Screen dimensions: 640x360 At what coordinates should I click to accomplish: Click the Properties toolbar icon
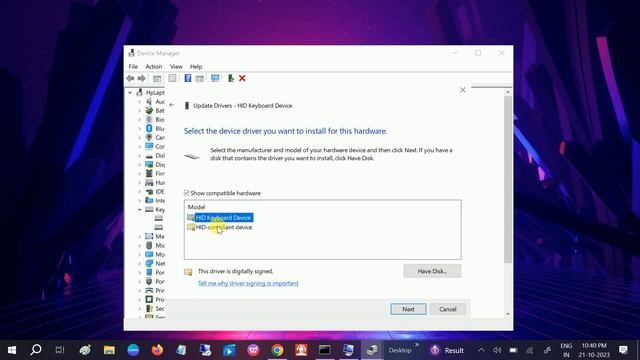[x=173, y=78]
